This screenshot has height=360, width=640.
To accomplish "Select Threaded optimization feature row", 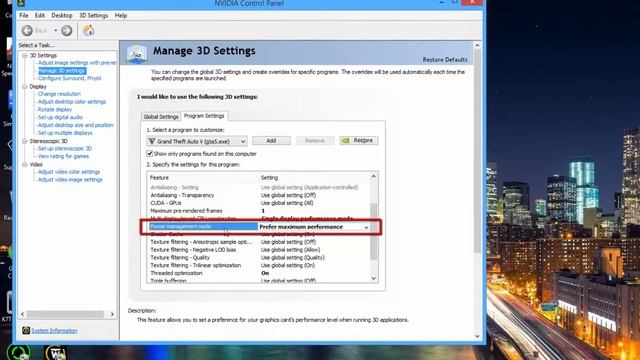I will [x=259, y=273].
